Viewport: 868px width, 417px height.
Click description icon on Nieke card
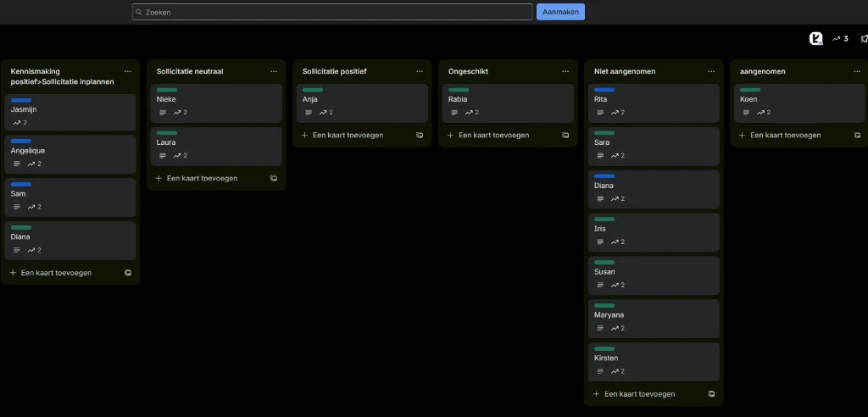coord(163,113)
